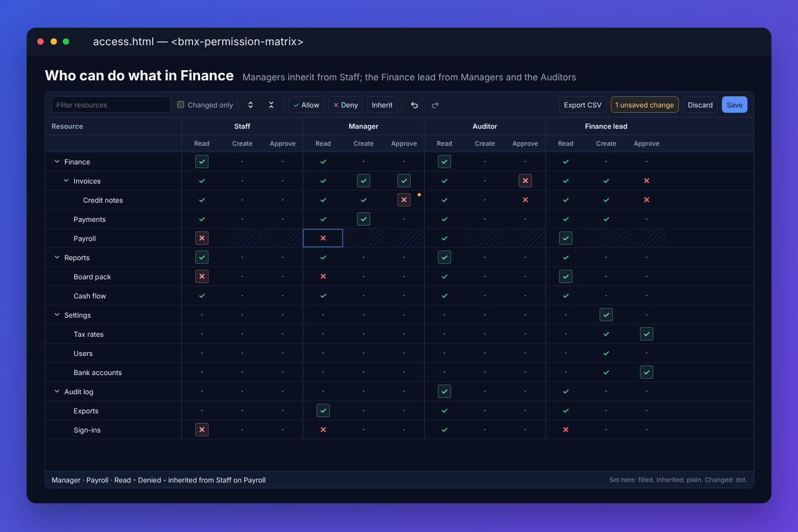This screenshot has height=532, width=798.
Task: Click the Allow button
Action: (306, 105)
